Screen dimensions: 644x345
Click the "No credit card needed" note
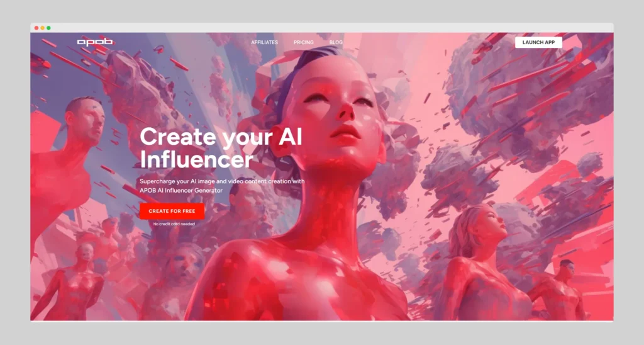pos(174,224)
